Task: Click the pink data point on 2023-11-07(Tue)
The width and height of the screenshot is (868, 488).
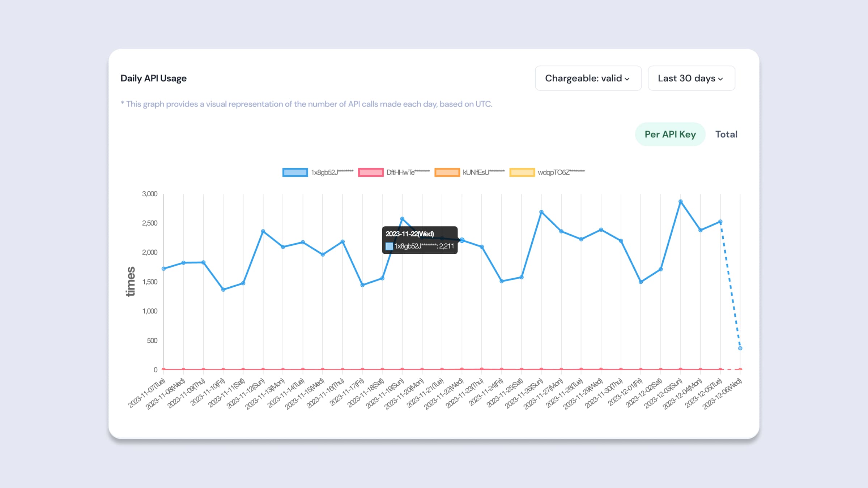Action: click(x=164, y=369)
